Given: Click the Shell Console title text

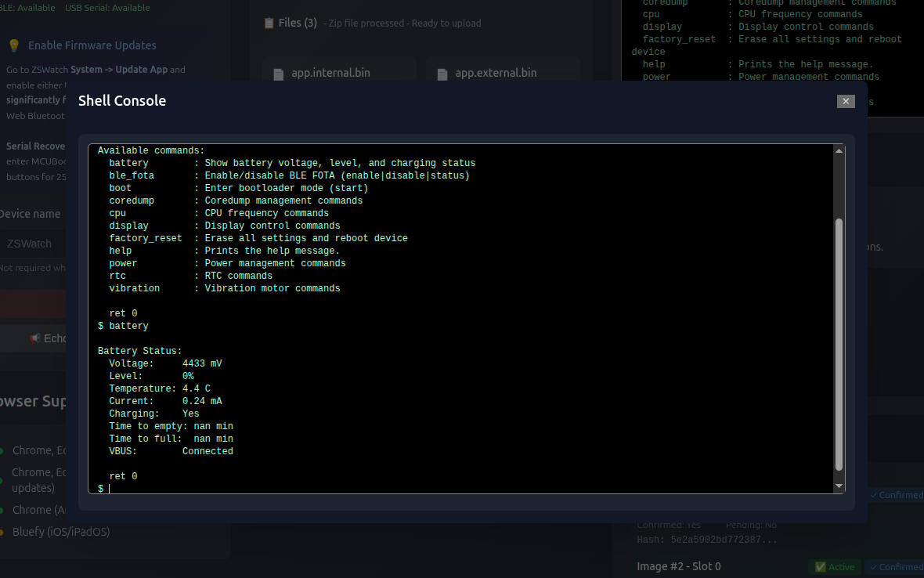Looking at the screenshot, I should tap(122, 100).
